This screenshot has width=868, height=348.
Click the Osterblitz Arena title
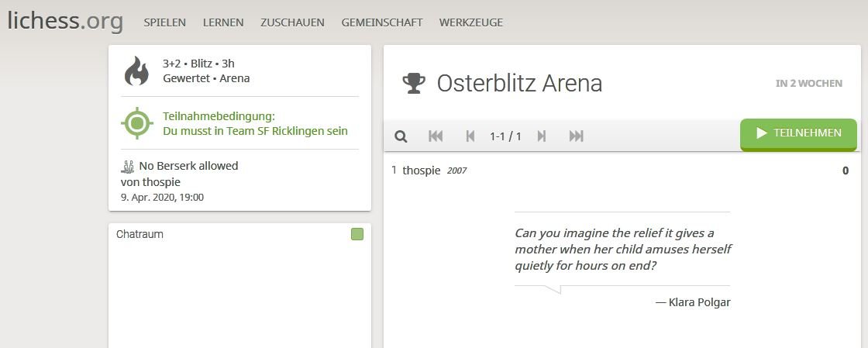519,83
